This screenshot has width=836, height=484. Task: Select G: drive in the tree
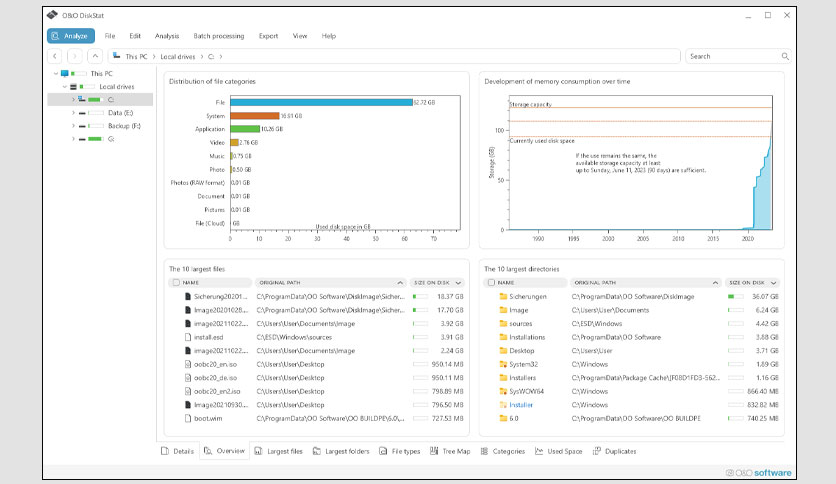click(111, 139)
